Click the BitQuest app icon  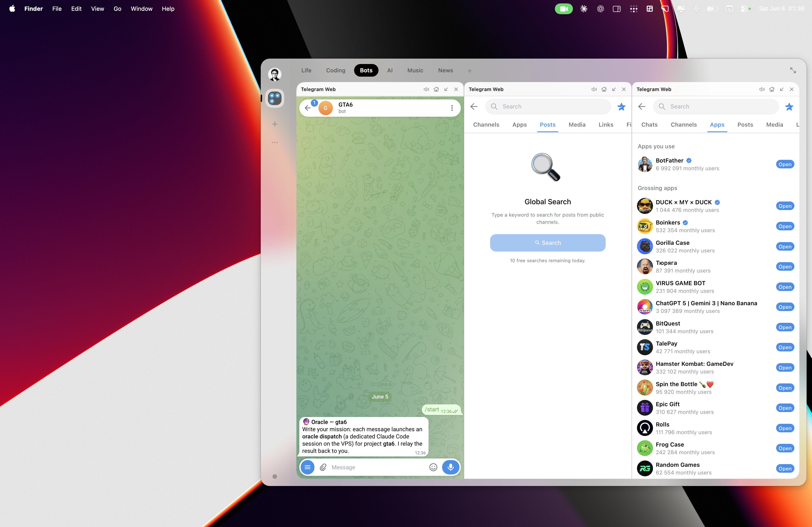(x=645, y=327)
